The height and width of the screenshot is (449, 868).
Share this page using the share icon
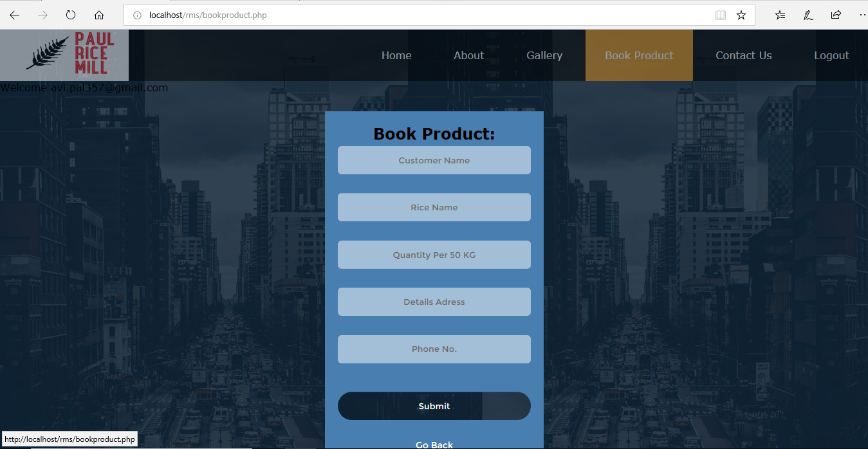pos(836,15)
